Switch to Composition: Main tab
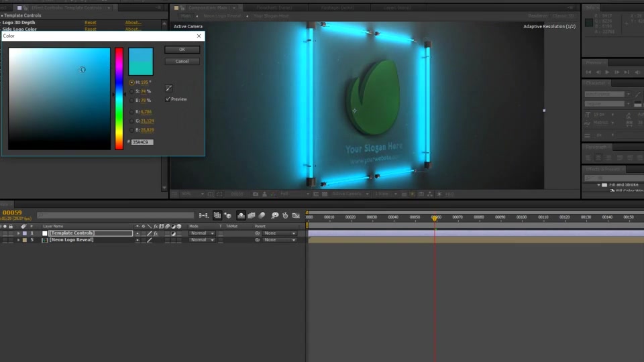644x362 pixels. point(208,7)
